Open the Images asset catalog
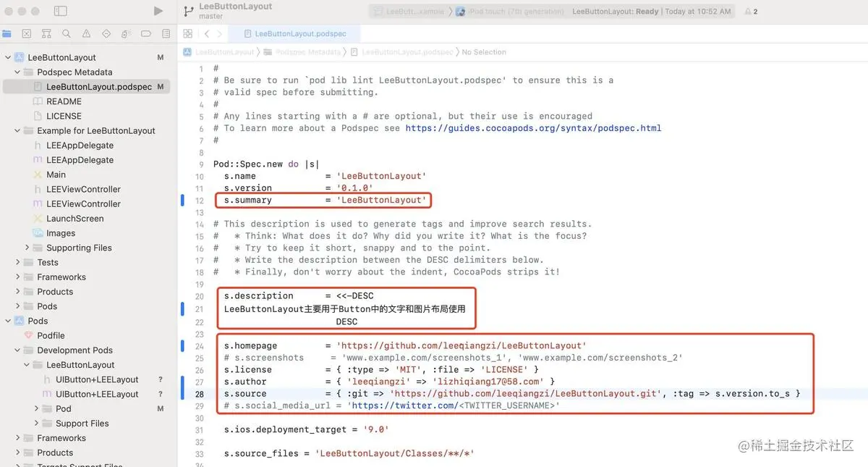This screenshot has width=868, height=467. click(x=61, y=233)
